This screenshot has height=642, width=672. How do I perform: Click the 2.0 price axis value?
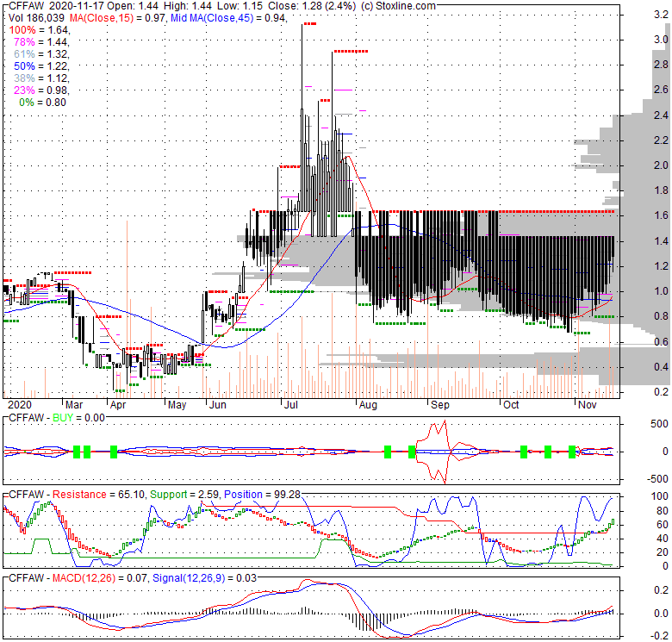(661, 165)
